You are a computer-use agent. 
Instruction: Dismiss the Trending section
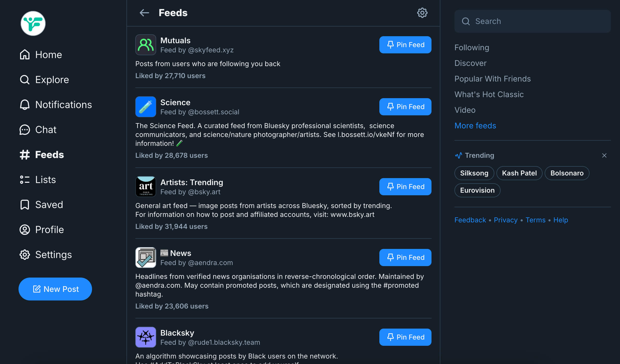[x=604, y=155]
